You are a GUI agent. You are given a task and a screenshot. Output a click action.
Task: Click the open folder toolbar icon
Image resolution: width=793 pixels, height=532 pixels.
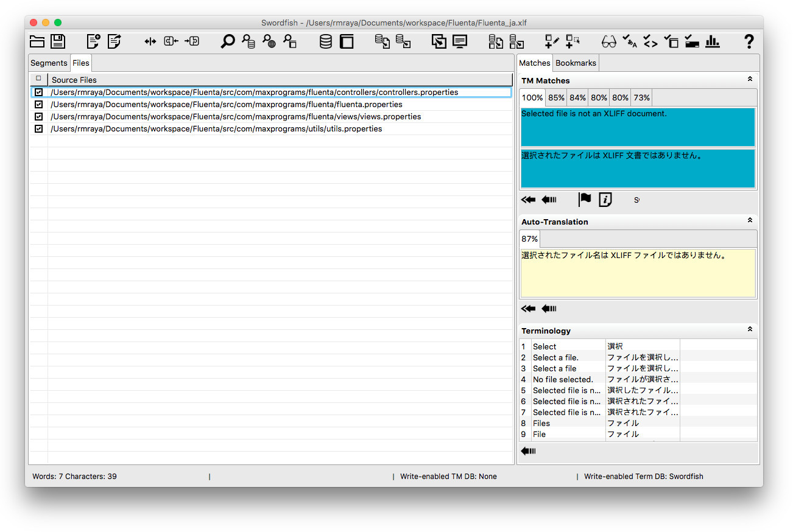pyautogui.click(x=37, y=41)
